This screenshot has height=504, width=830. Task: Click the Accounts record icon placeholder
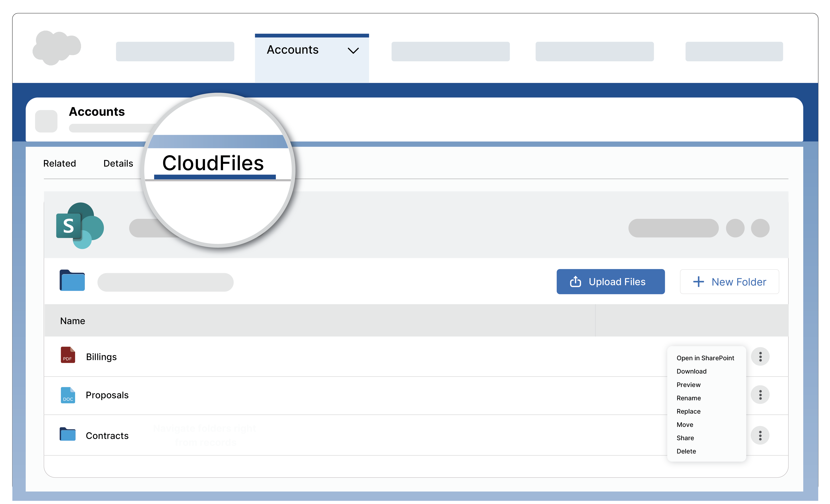(x=46, y=121)
